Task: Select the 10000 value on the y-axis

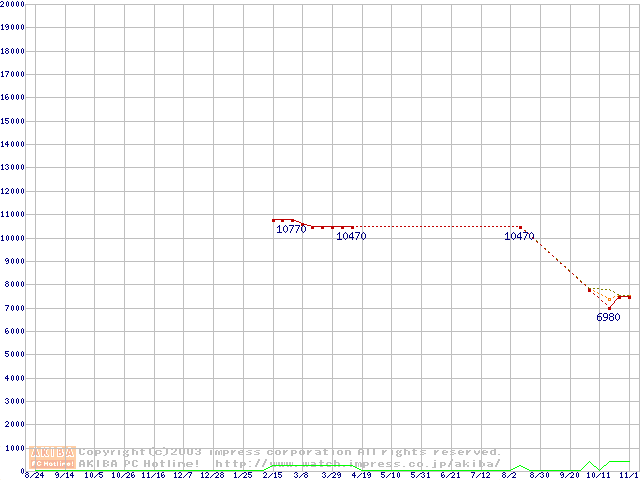Action: point(13,238)
